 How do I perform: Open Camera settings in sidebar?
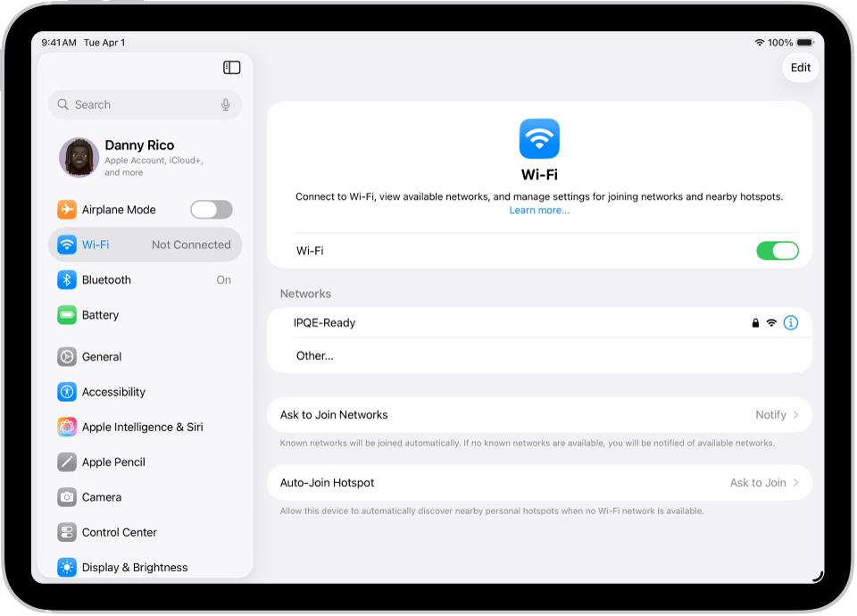click(x=145, y=497)
